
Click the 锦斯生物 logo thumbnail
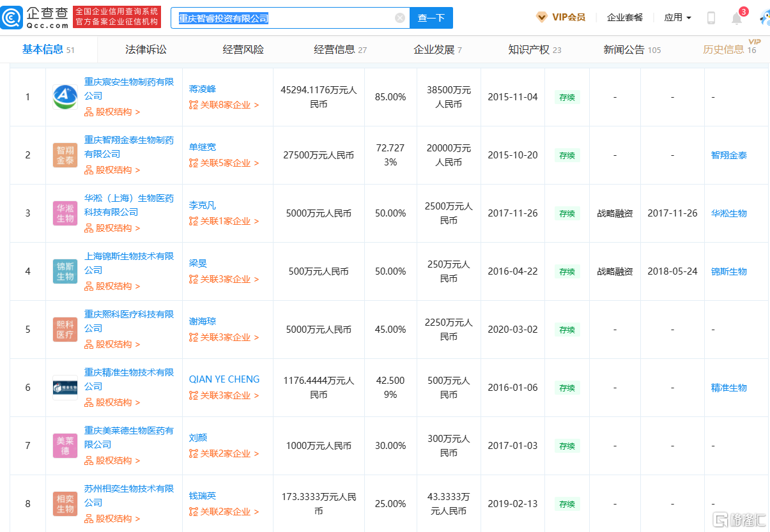point(65,271)
